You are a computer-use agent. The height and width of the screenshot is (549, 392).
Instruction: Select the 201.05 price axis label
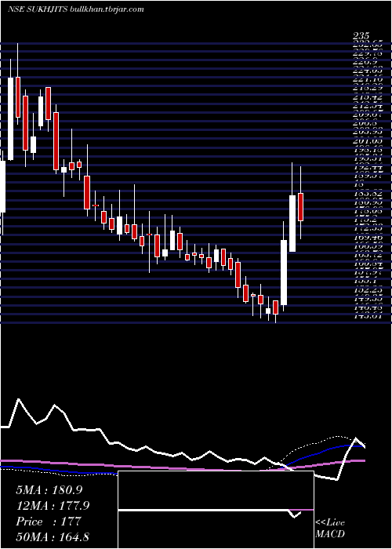point(368,140)
